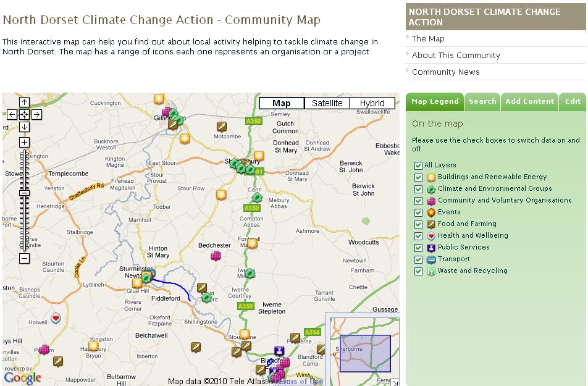The height and width of the screenshot is (386, 588).
Task: Click the sun marker above Gillingham at map top
Action: 159,99
